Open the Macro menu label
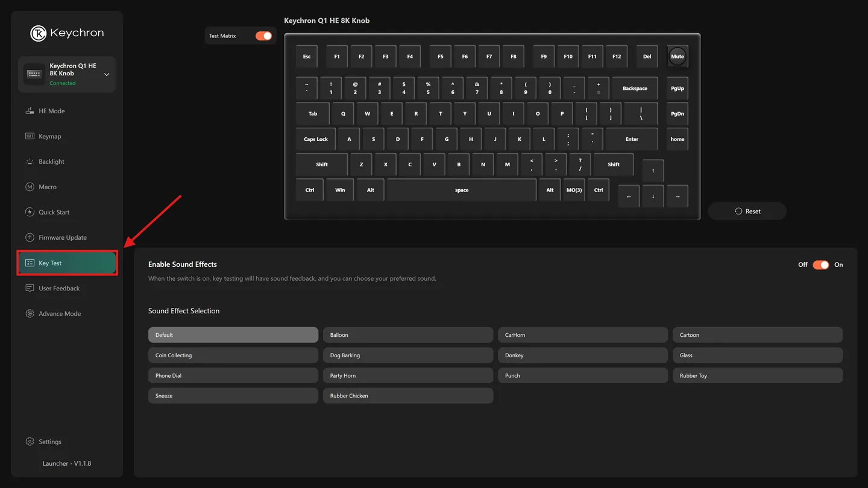 [48, 187]
